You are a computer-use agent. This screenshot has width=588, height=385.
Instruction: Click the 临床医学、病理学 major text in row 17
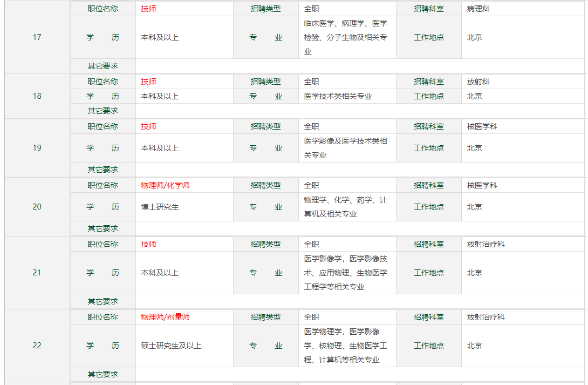345,37
